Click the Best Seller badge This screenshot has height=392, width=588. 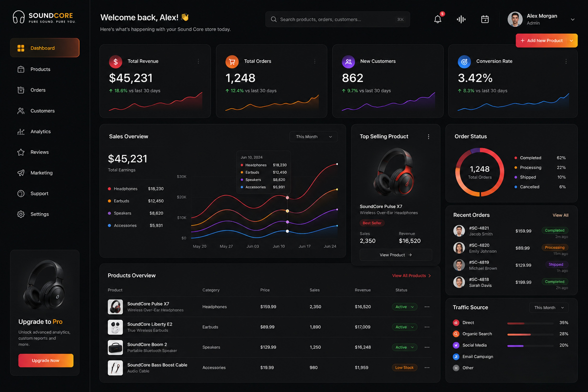pos(372,223)
